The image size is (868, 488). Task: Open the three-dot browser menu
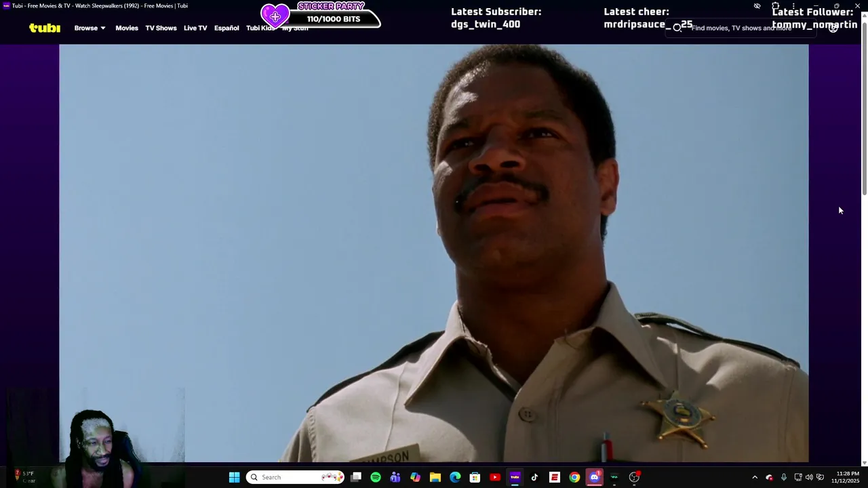(793, 6)
